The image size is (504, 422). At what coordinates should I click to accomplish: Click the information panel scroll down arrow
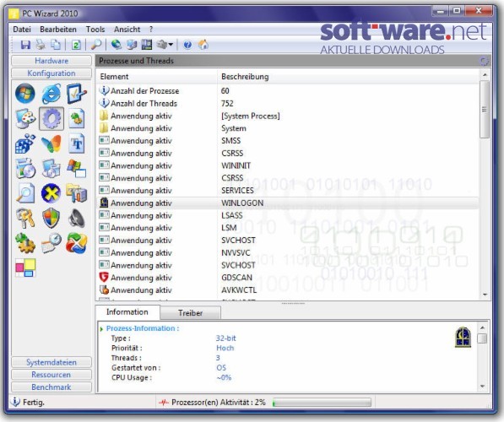pyautogui.click(x=482, y=386)
